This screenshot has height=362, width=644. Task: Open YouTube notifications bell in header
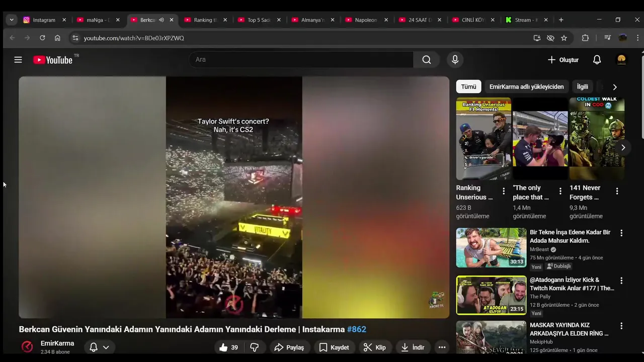(597, 60)
